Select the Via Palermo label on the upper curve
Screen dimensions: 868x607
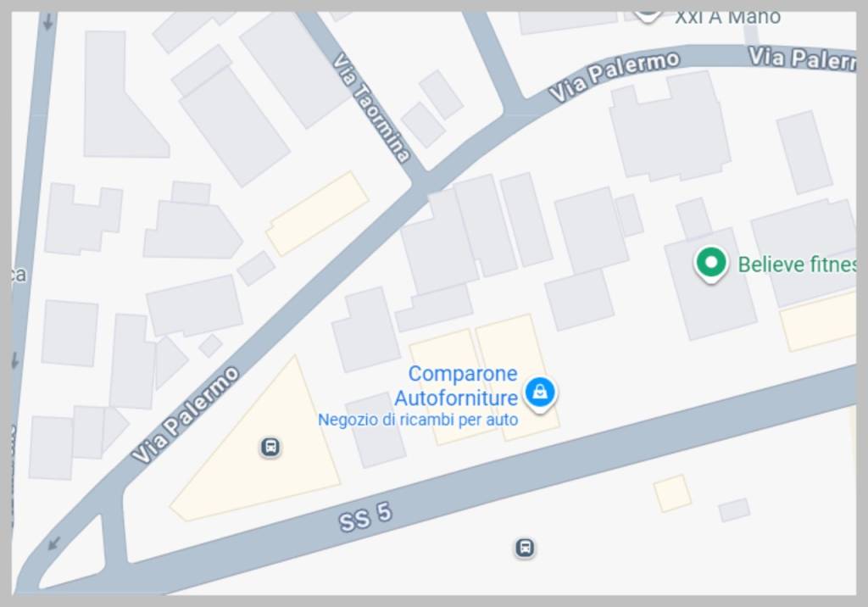[615, 76]
